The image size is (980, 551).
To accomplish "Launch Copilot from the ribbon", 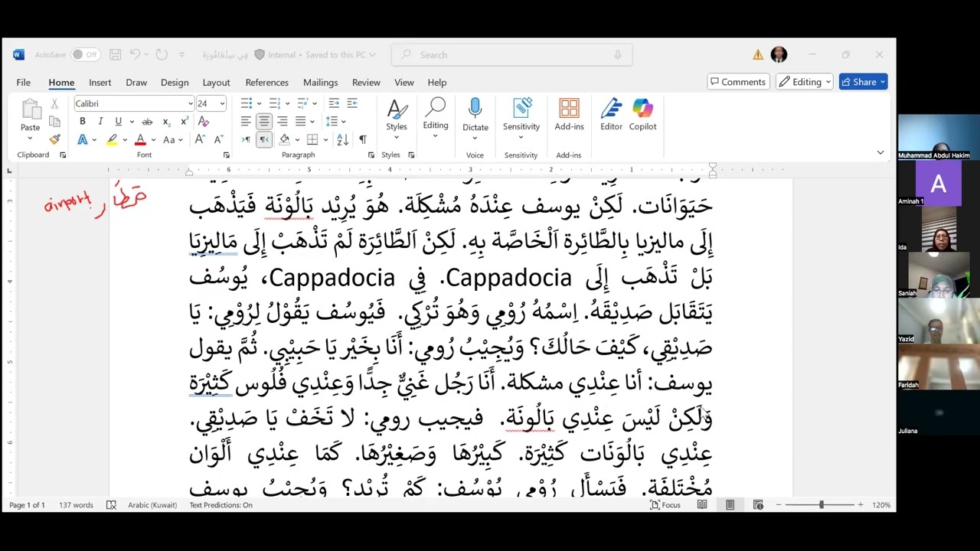I will pos(642,116).
